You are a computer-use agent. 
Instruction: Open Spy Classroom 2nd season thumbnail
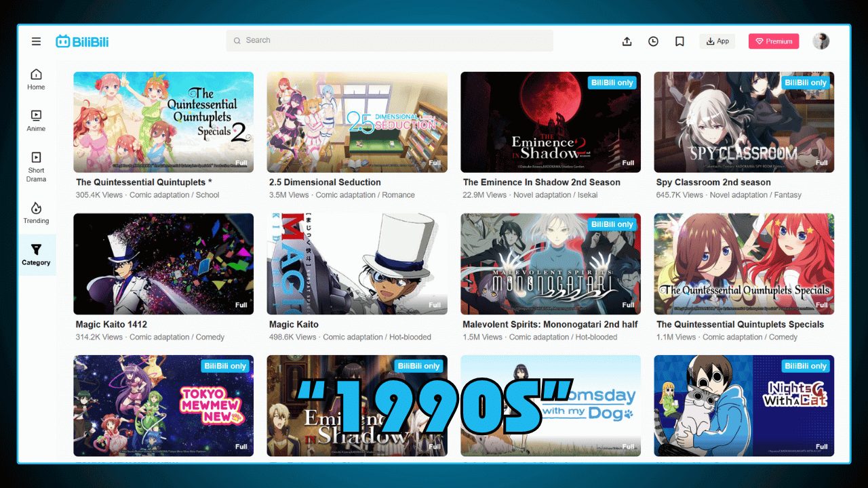[x=744, y=122]
